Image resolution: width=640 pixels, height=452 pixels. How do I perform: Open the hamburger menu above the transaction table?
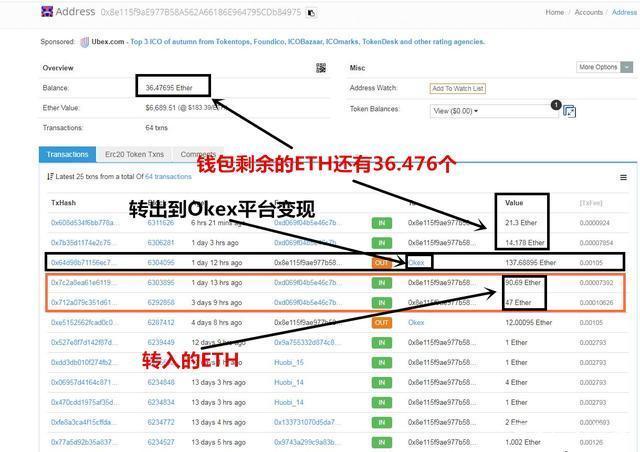point(623,177)
